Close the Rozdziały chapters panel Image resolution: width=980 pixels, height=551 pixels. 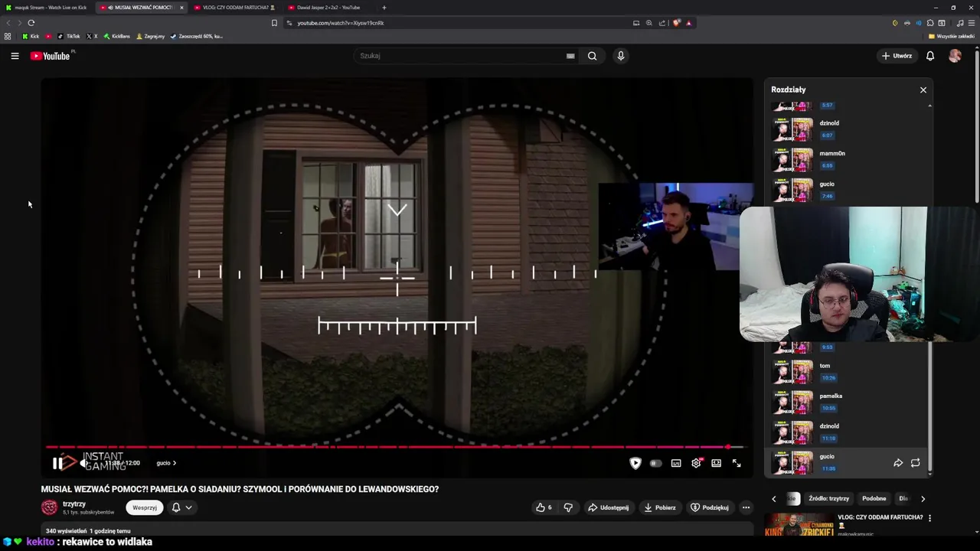pos(923,90)
